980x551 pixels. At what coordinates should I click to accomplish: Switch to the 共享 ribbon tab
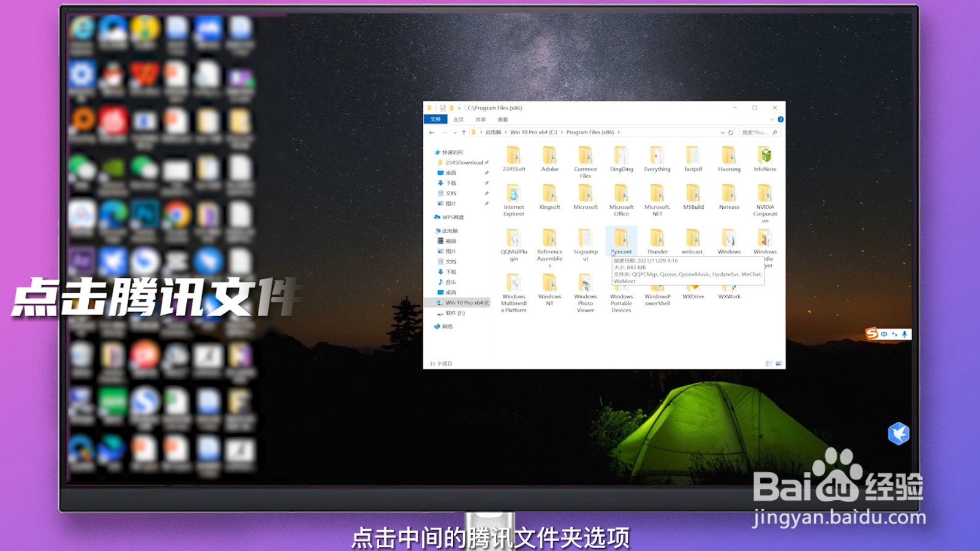pyautogui.click(x=481, y=119)
